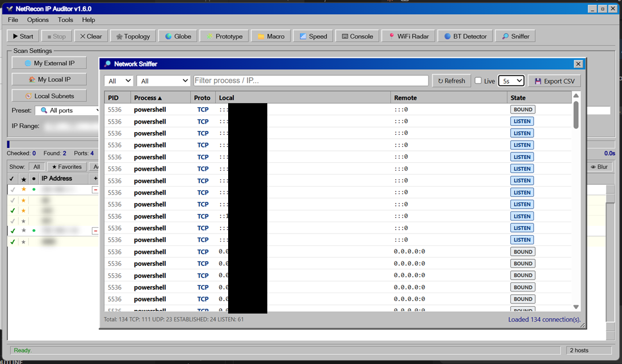The image size is (622, 364).
Task: Click the dot status column header
Action: pos(33,179)
